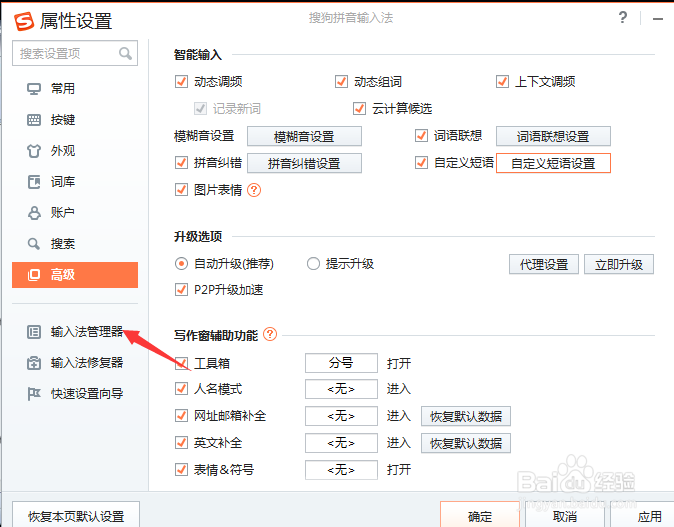Click the <无> hotkey field for 表情&符号
674x527 pixels.
point(341,470)
